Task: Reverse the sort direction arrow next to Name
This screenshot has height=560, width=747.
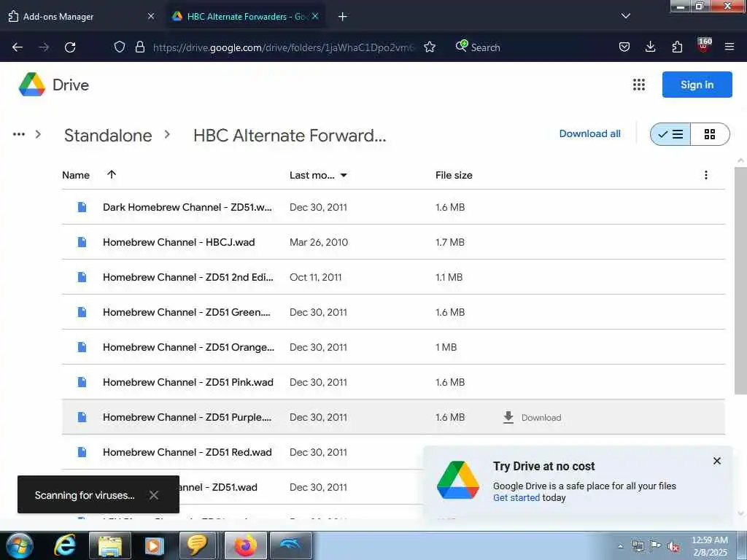Action: tap(112, 174)
